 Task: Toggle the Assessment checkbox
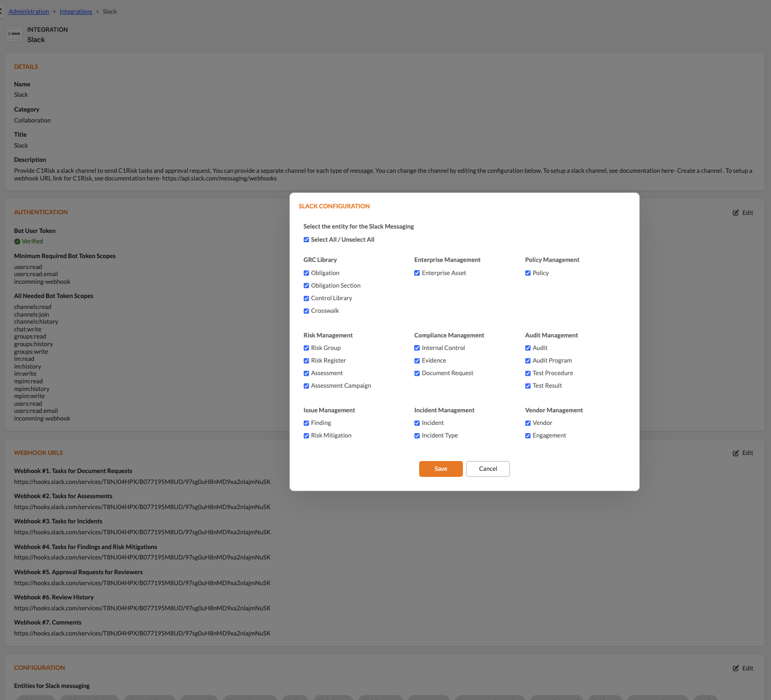[306, 373]
